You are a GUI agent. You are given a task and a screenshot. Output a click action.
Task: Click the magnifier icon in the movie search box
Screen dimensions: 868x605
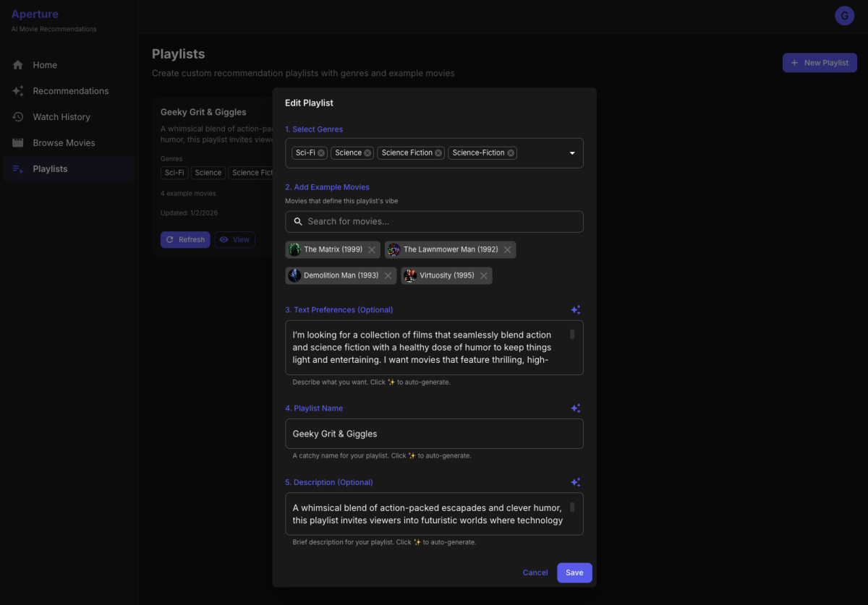click(298, 221)
